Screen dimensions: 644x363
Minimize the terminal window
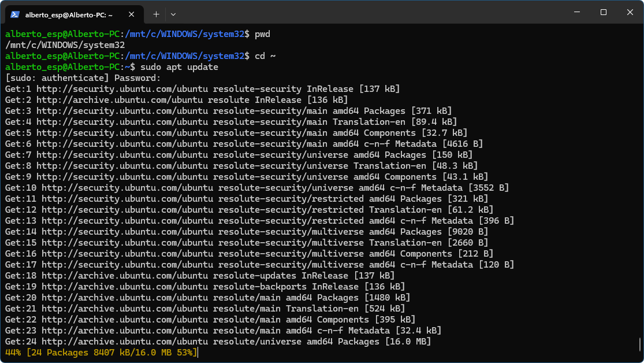(x=577, y=12)
